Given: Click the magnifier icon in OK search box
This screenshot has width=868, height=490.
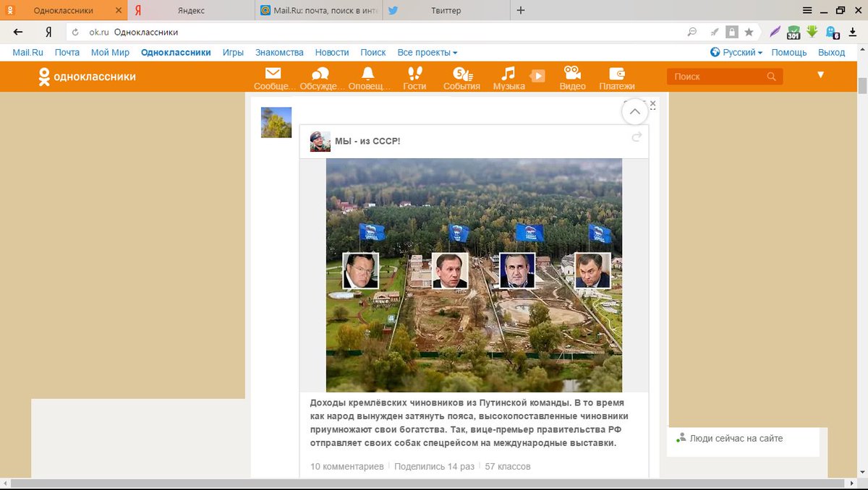Looking at the screenshot, I should [x=772, y=77].
